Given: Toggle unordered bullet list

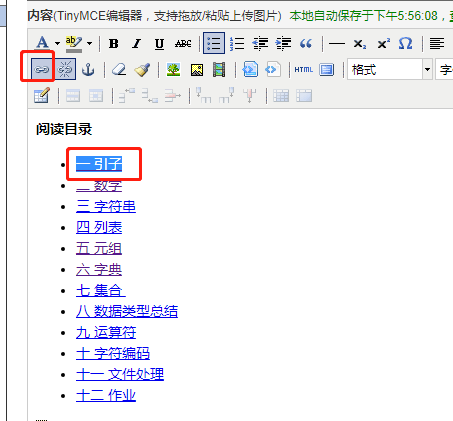Looking at the screenshot, I should pyautogui.click(x=214, y=43).
